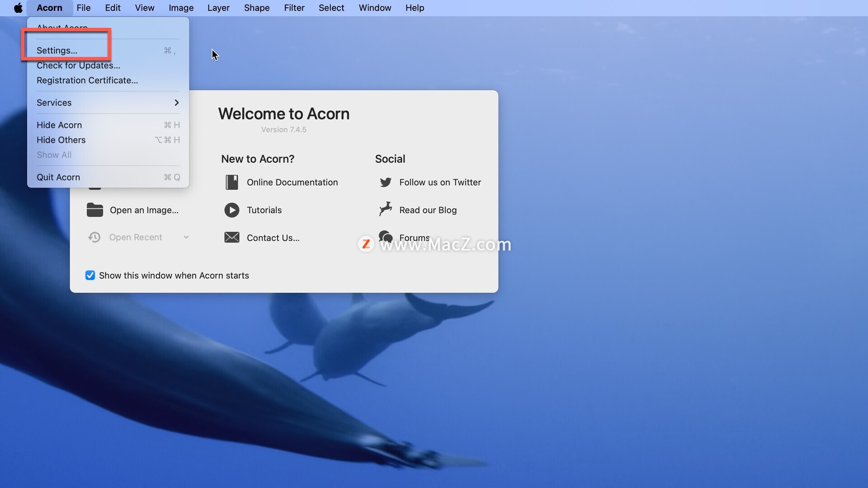The height and width of the screenshot is (488, 868).
Task: Click the Twitter bird icon
Action: click(386, 182)
